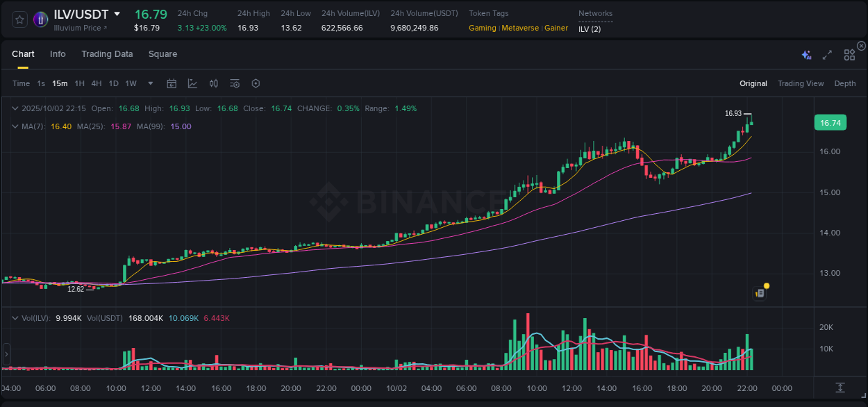Screen dimensions: 868x407
Task: Open the indicator list settings icon
Action: point(234,83)
